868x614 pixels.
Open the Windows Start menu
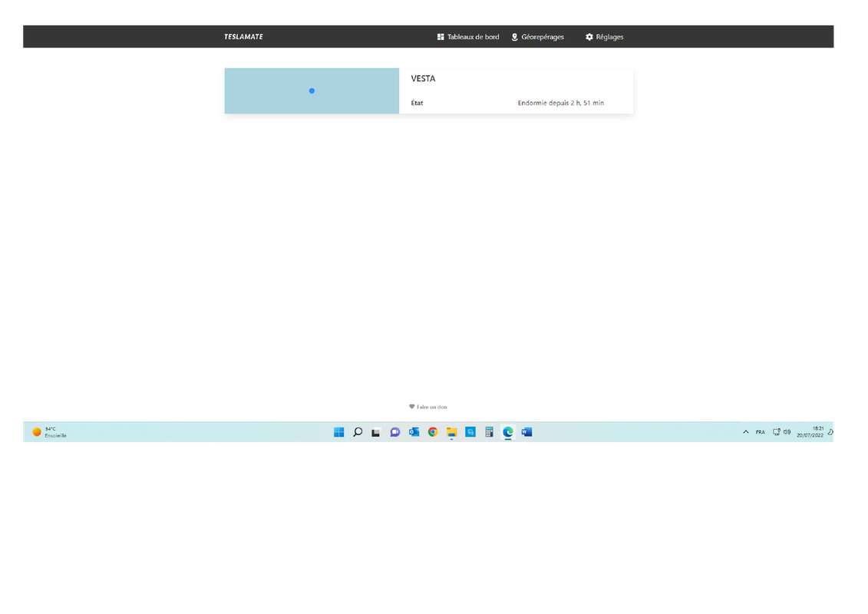(x=338, y=432)
